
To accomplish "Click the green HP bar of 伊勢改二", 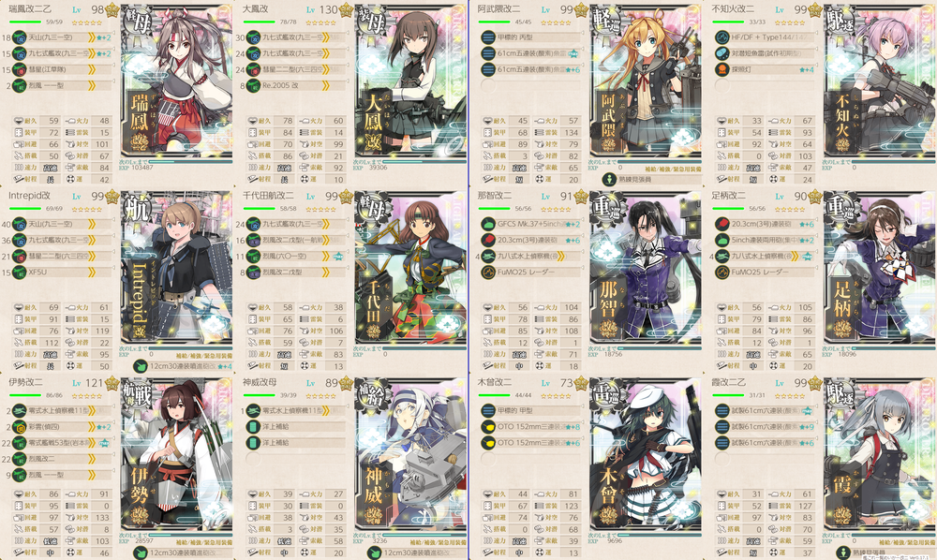I will click(25, 395).
